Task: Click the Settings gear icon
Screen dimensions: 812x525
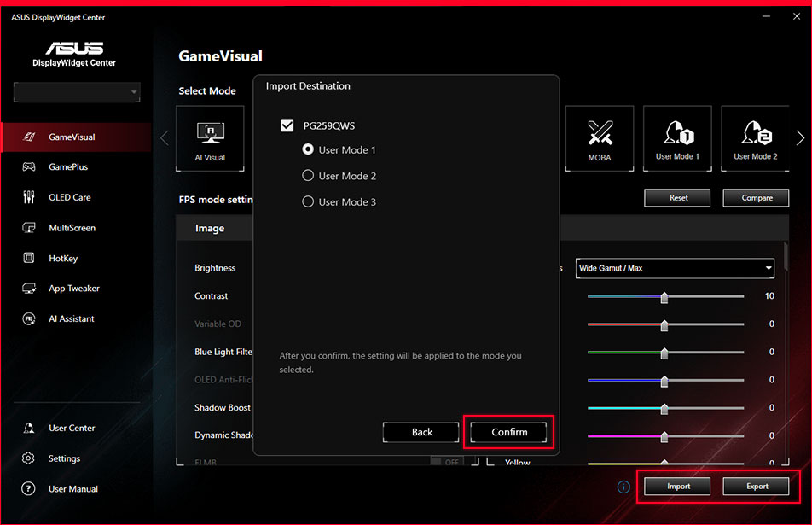Action: point(28,458)
